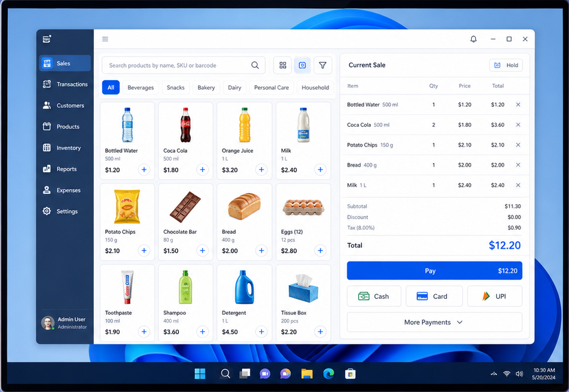Open the Windows Start menu
This screenshot has height=392, width=569.
click(200, 374)
